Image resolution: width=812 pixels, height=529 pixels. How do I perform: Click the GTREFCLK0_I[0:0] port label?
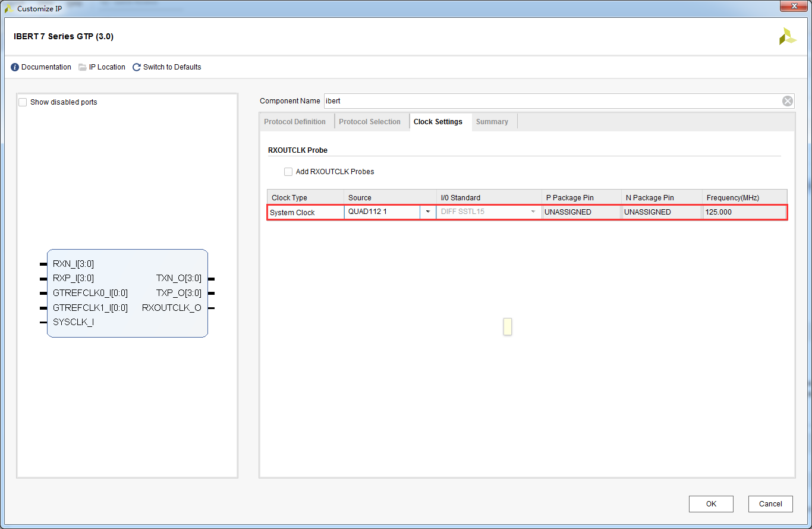pyautogui.click(x=90, y=293)
